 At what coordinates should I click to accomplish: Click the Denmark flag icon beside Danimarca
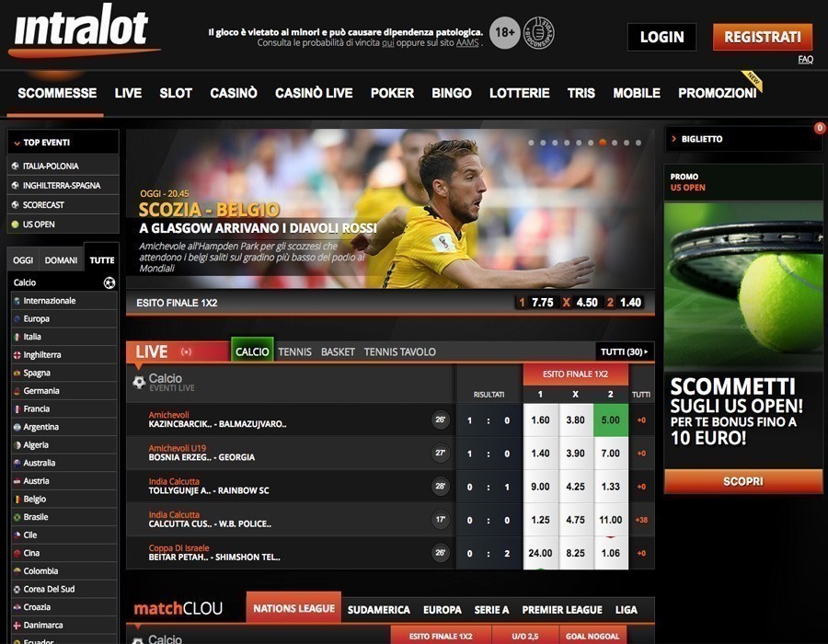pyautogui.click(x=17, y=625)
